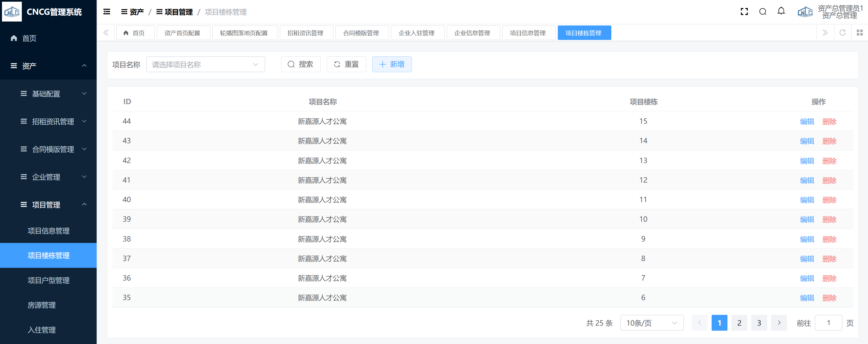The height and width of the screenshot is (344, 868).
Task: Refresh the current tab page
Action: pyautogui.click(x=843, y=33)
